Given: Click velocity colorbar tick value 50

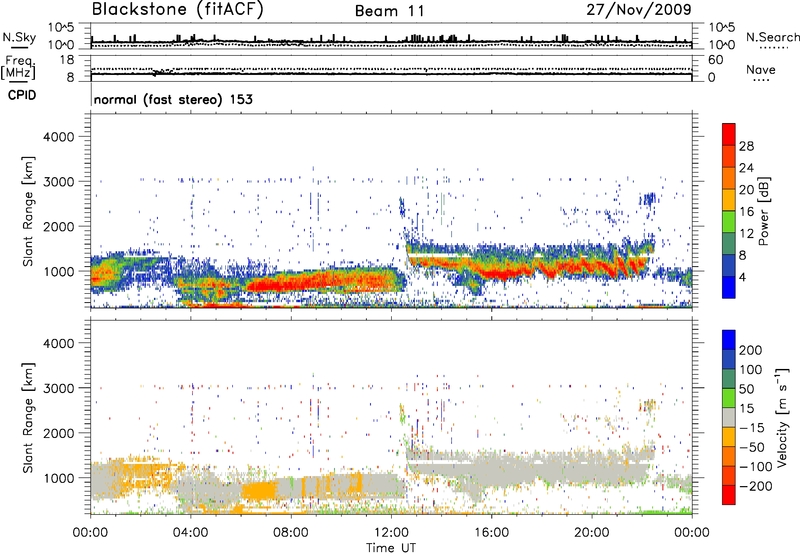Looking at the screenshot, I should pyautogui.click(x=746, y=389).
